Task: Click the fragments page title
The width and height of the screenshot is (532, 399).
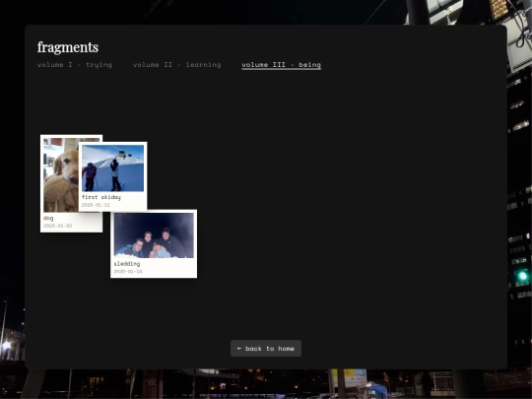Action: [68, 47]
